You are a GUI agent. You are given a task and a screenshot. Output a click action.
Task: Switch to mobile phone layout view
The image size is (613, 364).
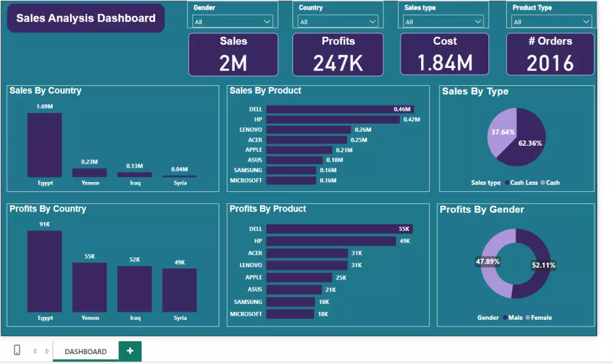point(17,350)
